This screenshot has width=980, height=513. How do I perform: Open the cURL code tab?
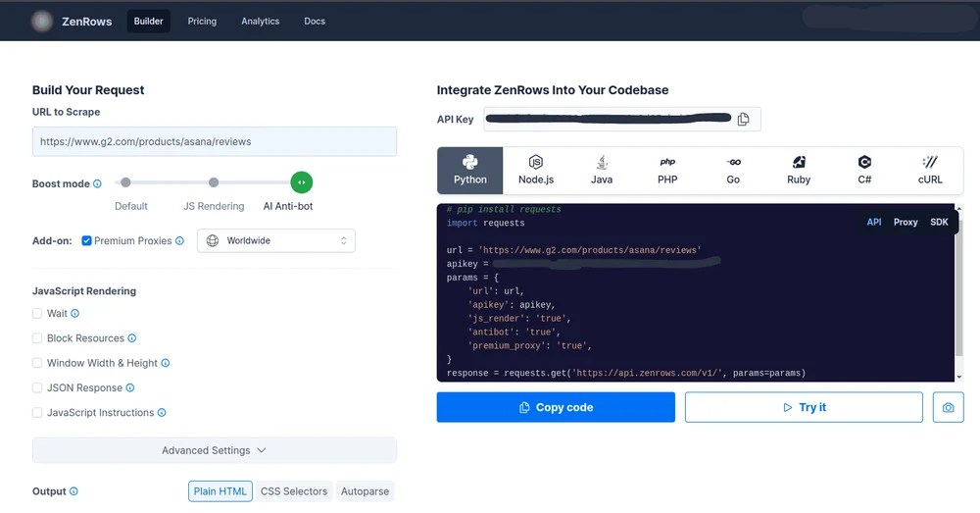pos(930,170)
